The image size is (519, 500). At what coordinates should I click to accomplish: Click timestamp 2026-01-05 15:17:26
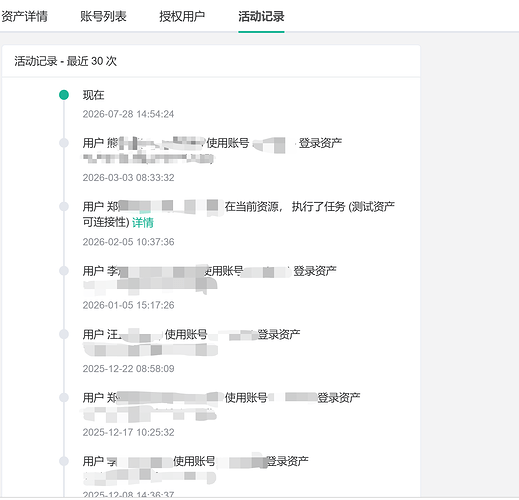tap(128, 305)
